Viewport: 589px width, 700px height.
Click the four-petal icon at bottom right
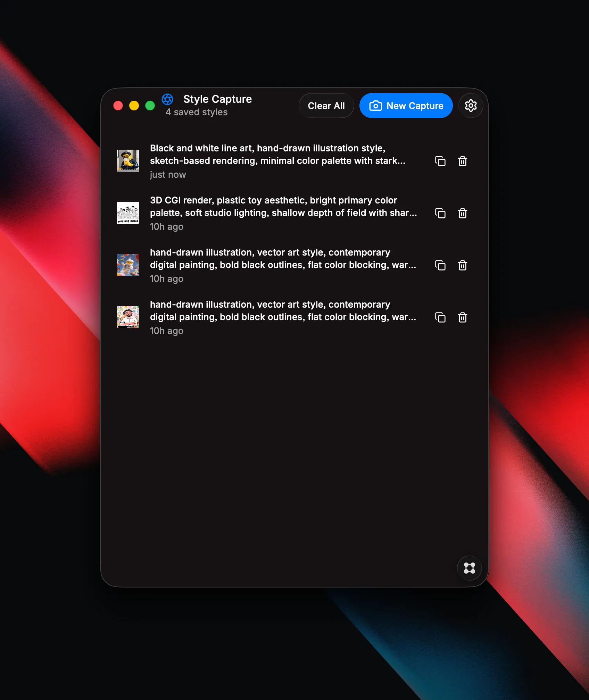[469, 568]
